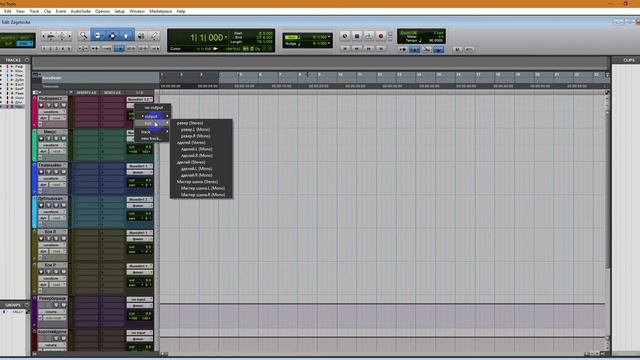Click the Fast Forward transport button
The image size is (640, 360).
tap(369, 49)
